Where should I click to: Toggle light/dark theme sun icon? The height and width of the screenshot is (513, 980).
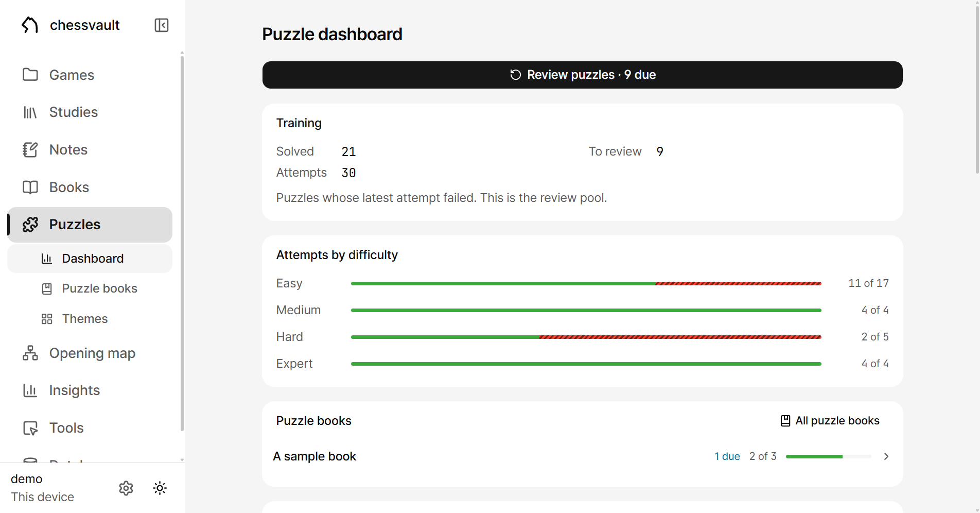click(160, 488)
